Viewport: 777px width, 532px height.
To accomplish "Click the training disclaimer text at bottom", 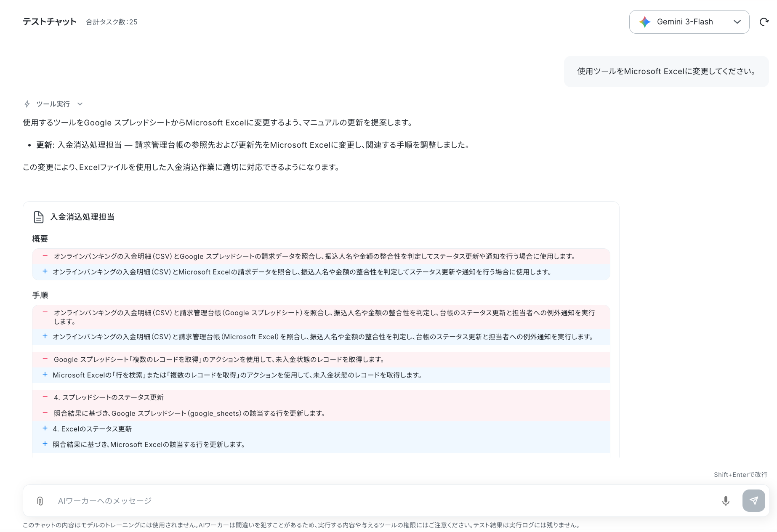I will tap(302, 525).
